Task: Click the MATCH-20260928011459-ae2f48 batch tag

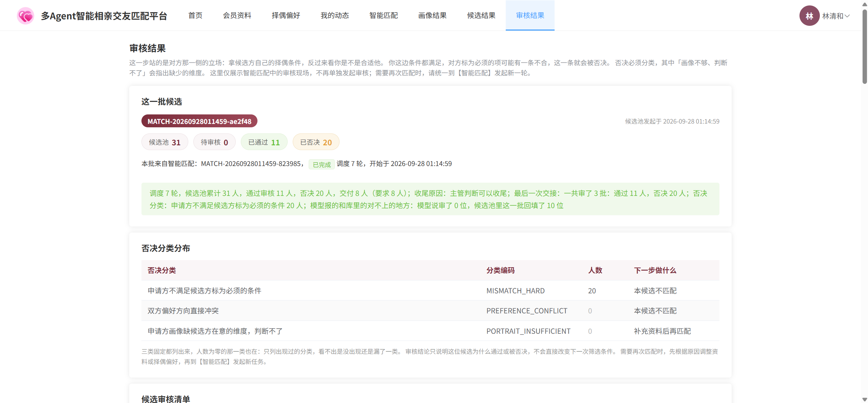Action: pos(199,121)
